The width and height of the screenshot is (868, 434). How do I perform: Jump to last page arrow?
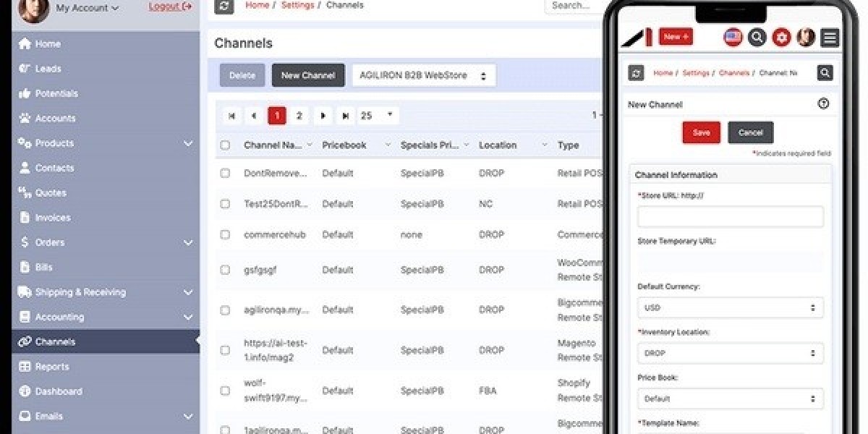point(346,116)
